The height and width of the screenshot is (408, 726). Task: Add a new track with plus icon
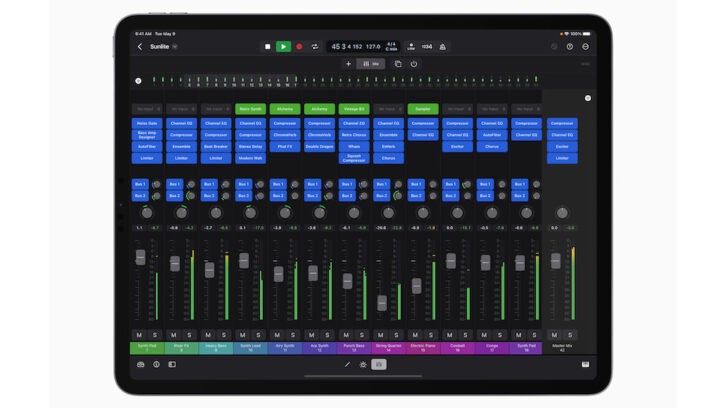click(x=348, y=64)
